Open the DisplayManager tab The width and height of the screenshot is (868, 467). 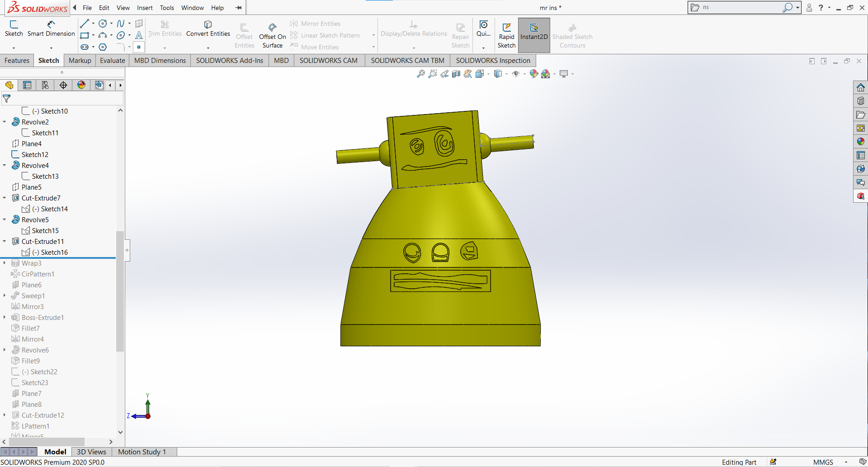81,85
